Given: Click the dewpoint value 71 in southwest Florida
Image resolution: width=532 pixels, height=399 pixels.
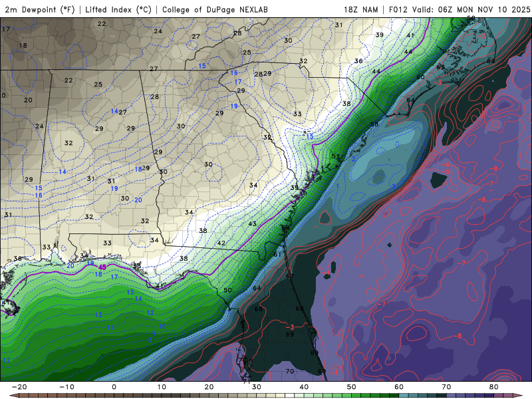Looking at the screenshot, I should pyautogui.click(x=247, y=381).
